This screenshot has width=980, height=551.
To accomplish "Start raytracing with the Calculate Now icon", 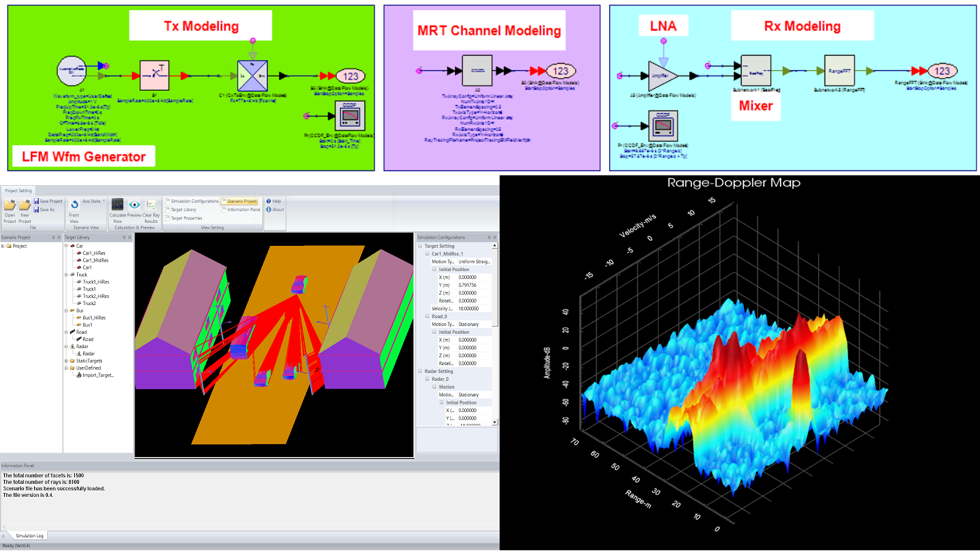I will (118, 204).
